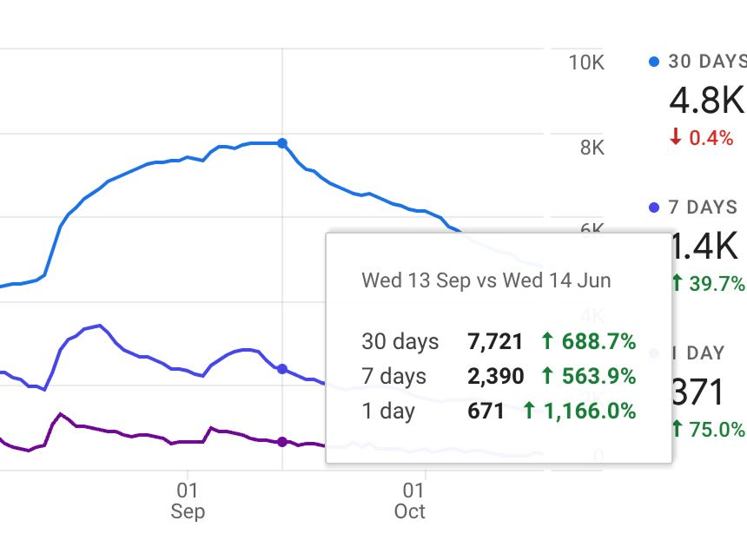Click the 1 DAY legend label
Screen dimensions: 747x560
point(697,352)
